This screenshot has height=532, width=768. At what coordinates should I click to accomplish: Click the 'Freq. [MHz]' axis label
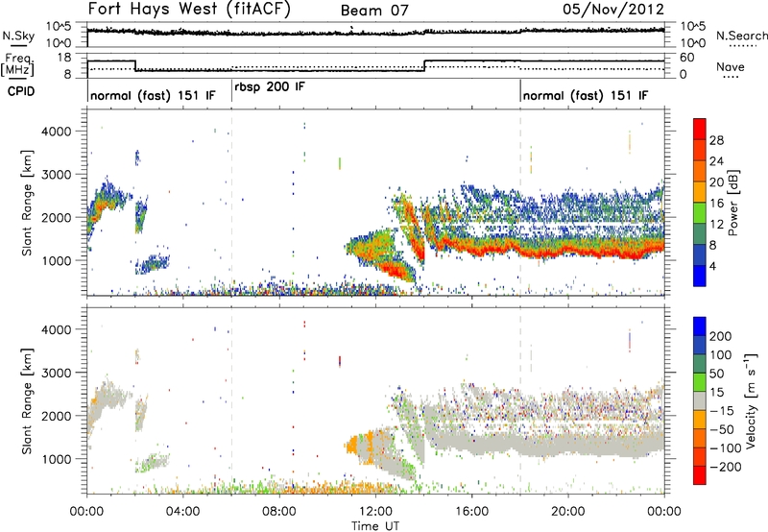(x=17, y=64)
